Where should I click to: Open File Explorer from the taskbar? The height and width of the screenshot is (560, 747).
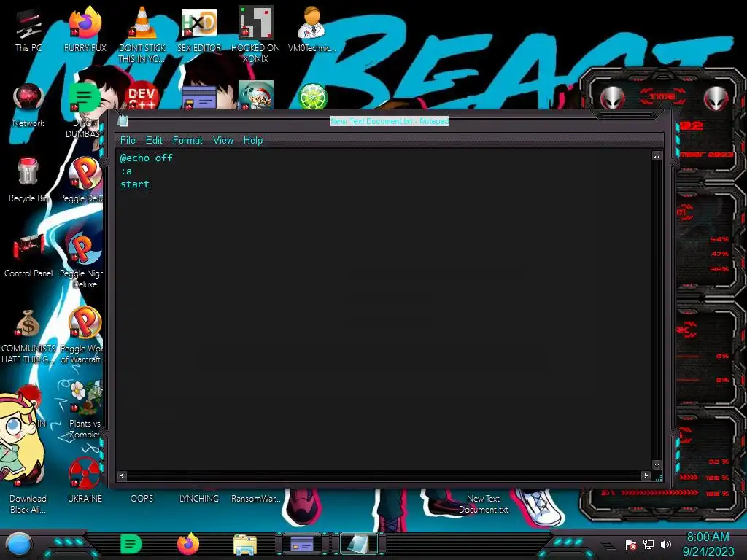tap(245, 545)
